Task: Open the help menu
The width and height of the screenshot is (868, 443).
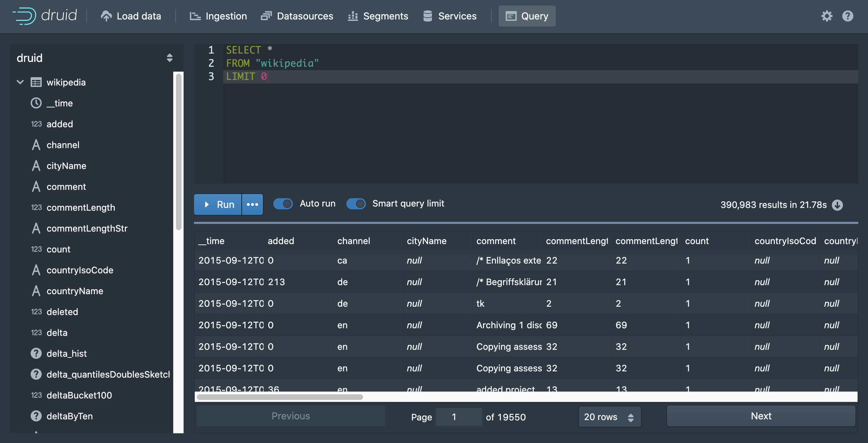Action: [x=847, y=16]
